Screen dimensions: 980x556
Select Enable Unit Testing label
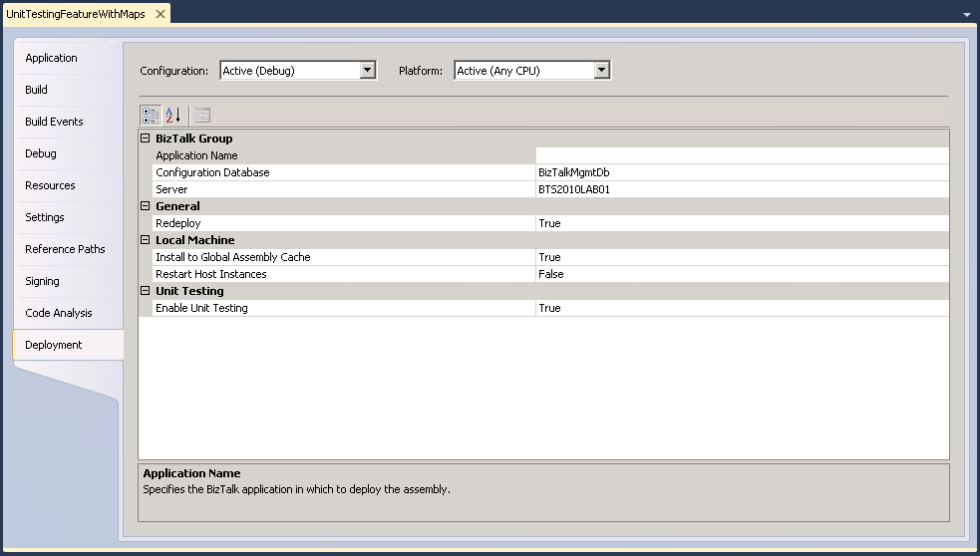pyautogui.click(x=201, y=308)
